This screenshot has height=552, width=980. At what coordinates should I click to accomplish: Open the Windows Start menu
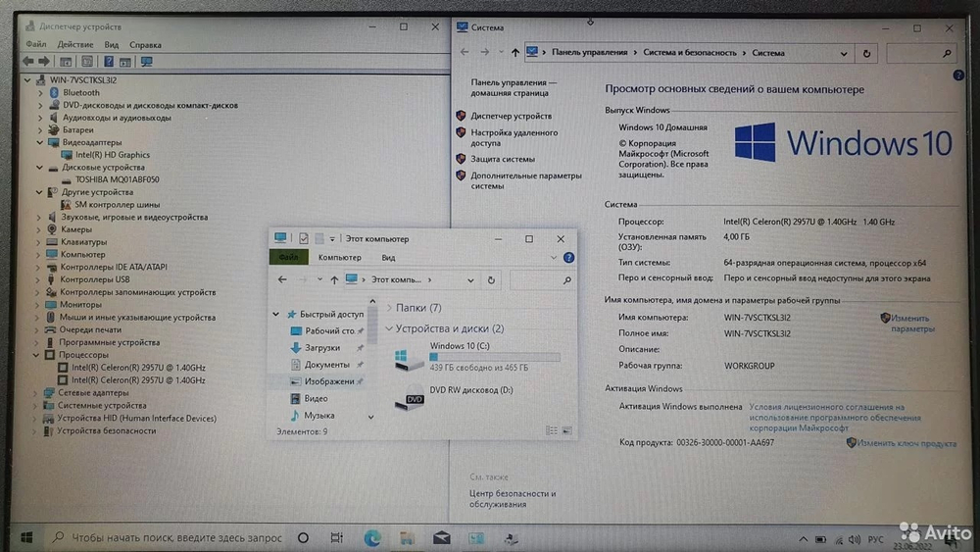tap(26, 537)
